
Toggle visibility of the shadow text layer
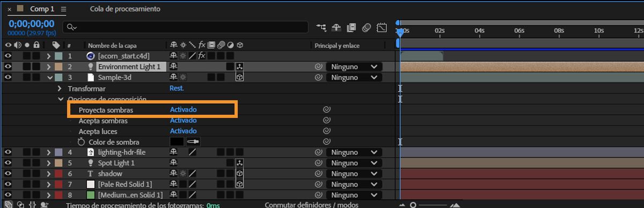8,174
